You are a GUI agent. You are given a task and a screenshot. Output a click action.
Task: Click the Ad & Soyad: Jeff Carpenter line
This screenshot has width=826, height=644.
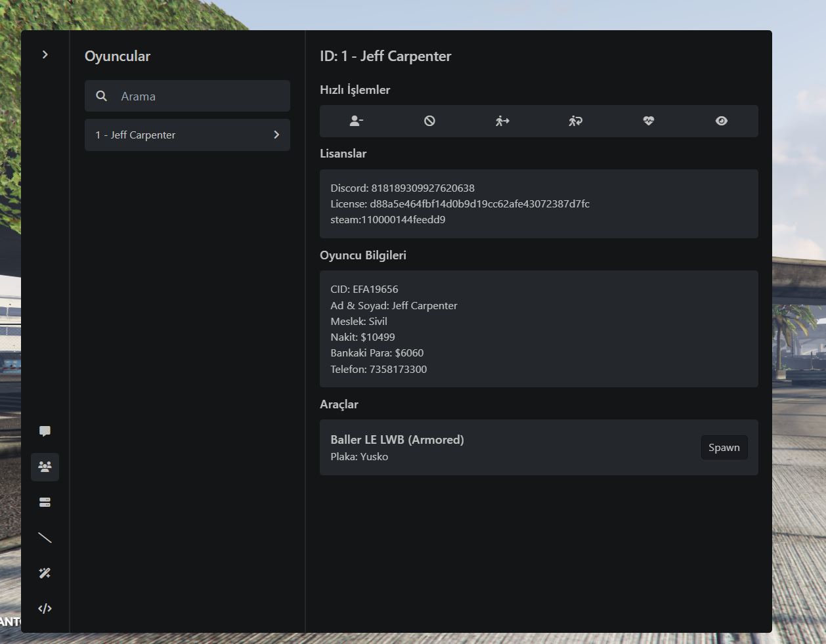(394, 305)
